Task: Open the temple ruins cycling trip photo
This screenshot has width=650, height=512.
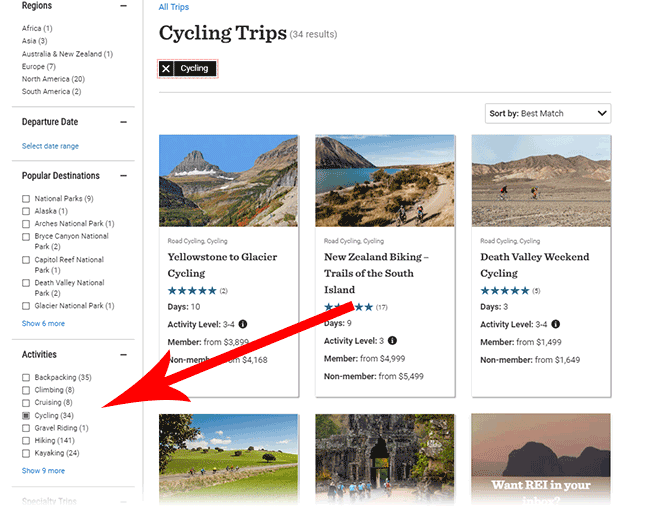Action: 385,458
